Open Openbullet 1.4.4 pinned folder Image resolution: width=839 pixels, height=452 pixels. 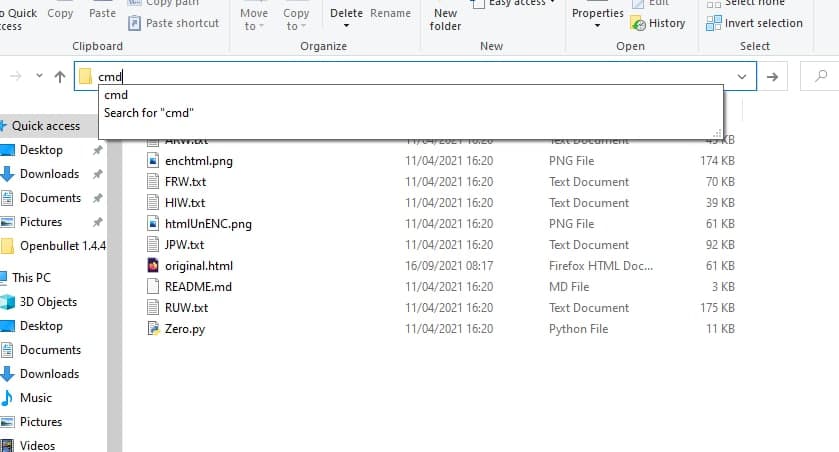tap(62, 246)
